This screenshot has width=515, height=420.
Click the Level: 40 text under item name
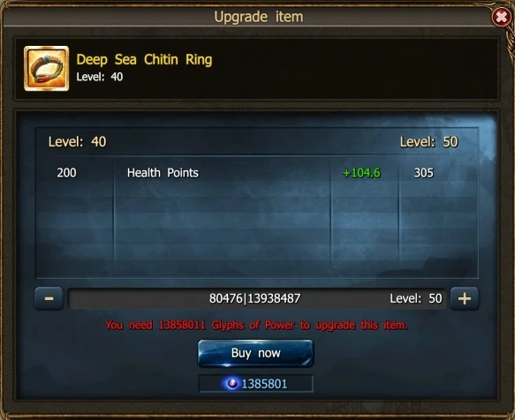[x=100, y=77]
